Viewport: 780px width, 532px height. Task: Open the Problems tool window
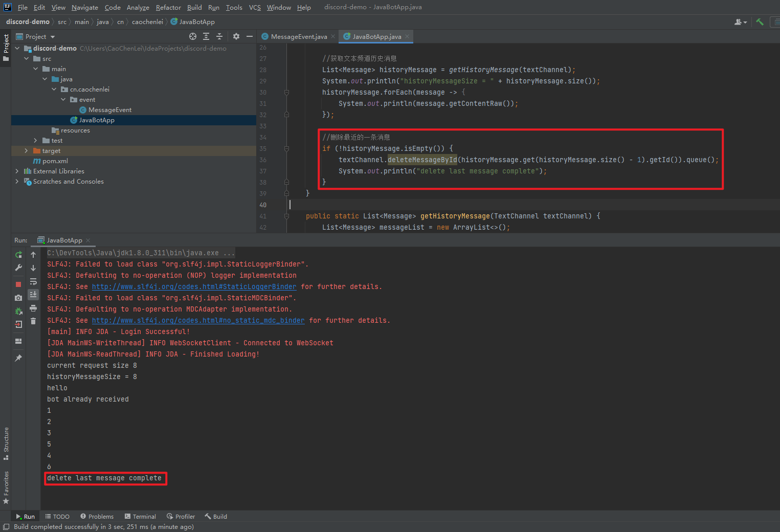pos(97,517)
